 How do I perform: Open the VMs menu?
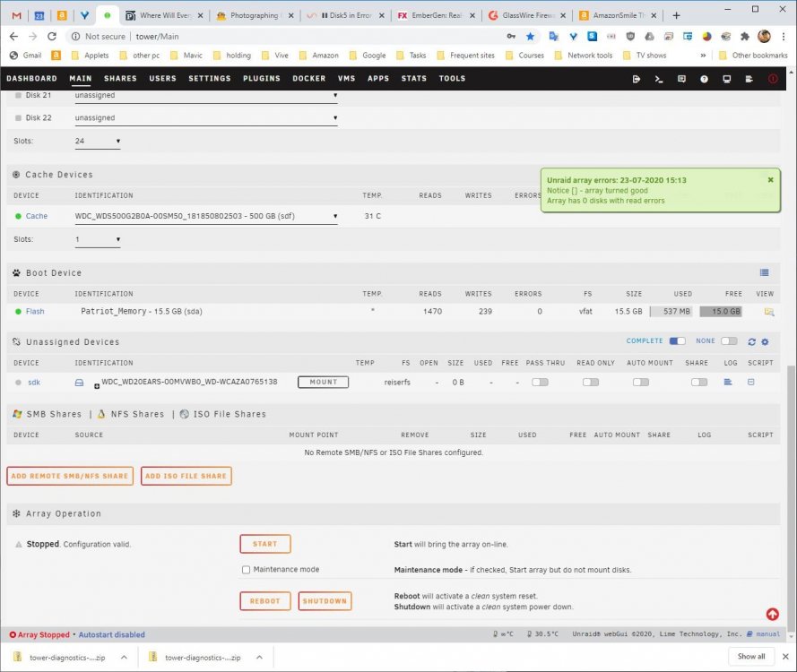click(x=347, y=79)
